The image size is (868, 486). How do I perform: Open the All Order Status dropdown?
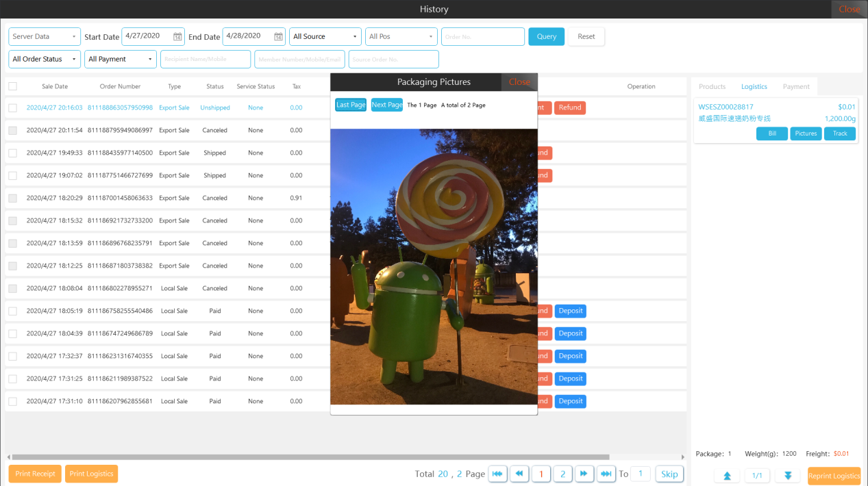pos(45,60)
